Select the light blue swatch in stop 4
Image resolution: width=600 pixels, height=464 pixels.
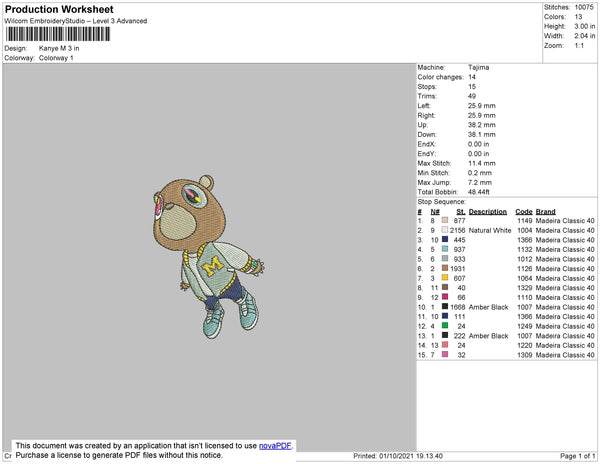tap(445, 249)
